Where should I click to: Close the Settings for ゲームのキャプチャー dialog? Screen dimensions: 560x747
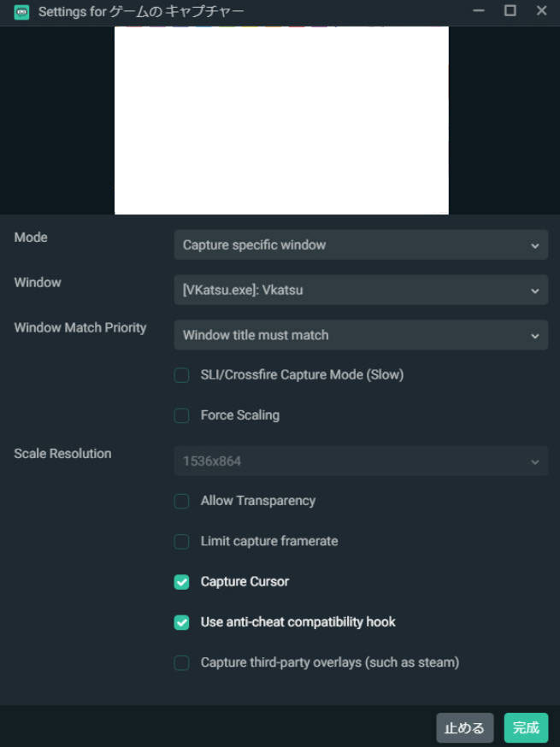(x=541, y=10)
